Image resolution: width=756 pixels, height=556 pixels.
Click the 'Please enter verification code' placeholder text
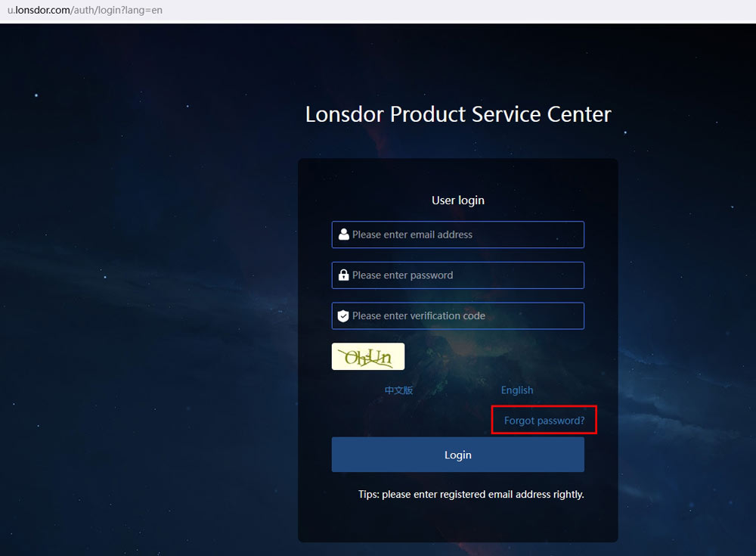(418, 316)
